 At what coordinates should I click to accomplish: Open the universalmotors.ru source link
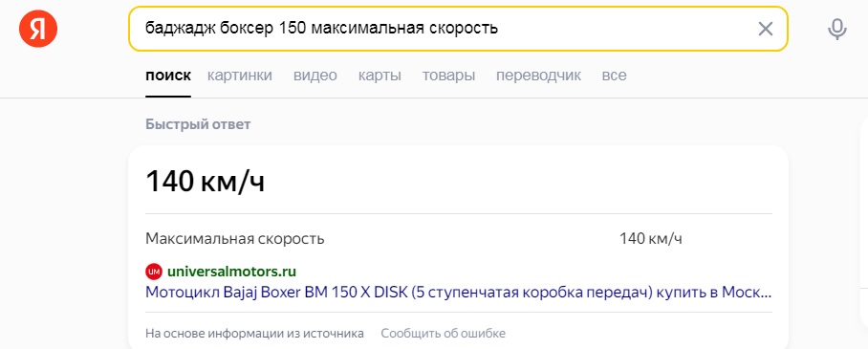pyautogui.click(x=232, y=272)
